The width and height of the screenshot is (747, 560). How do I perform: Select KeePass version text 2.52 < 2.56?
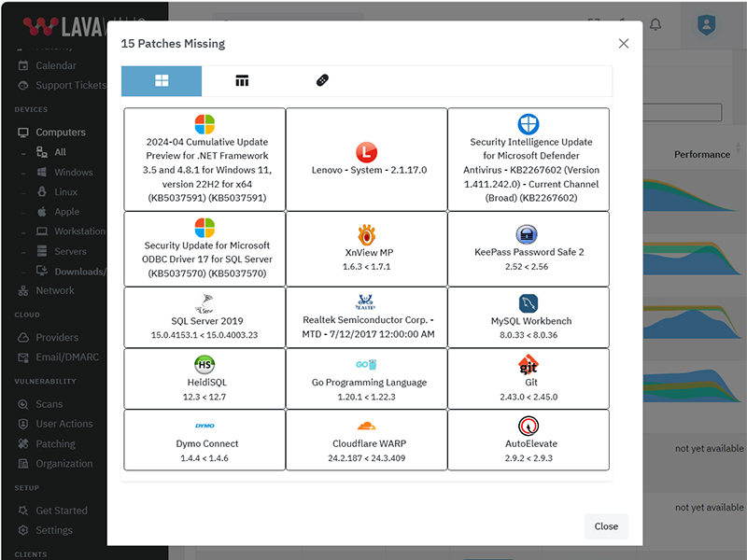point(527,267)
